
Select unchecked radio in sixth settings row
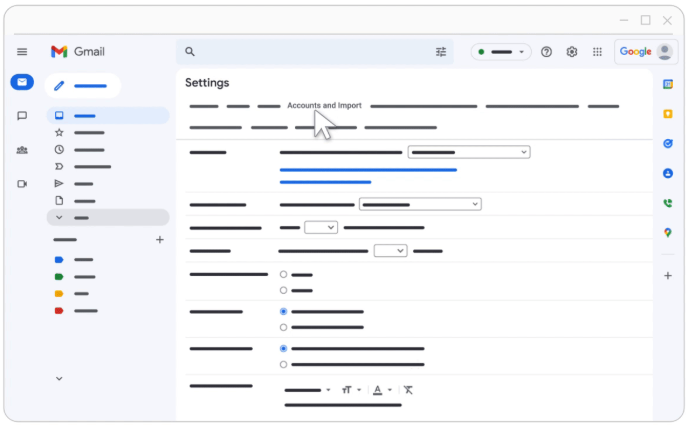tap(283, 327)
